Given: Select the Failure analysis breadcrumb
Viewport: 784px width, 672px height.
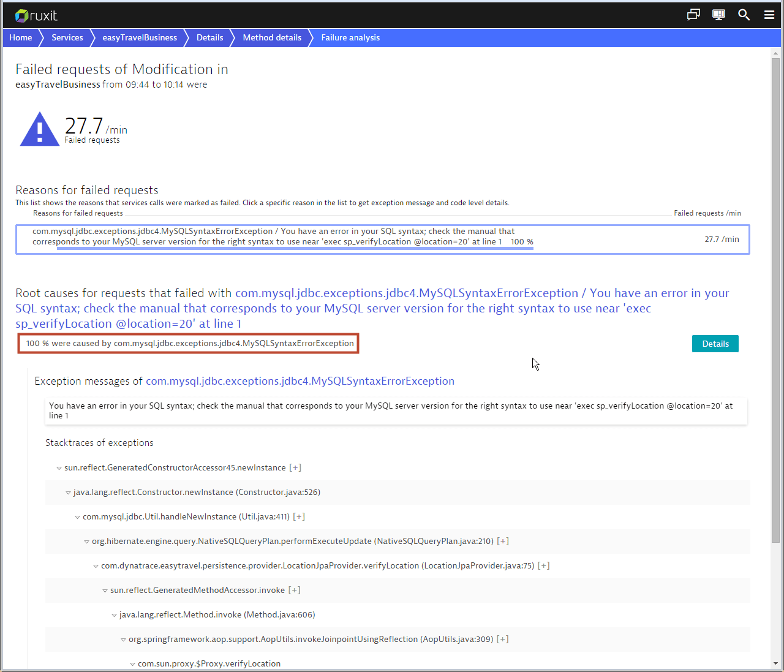Looking at the screenshot, I should click(x=350, y=37).
